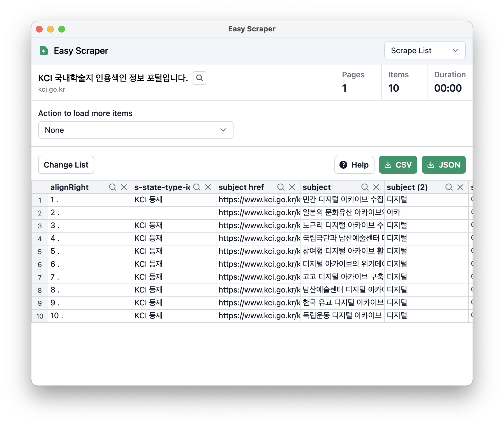Click the URL in row 1's subject href cell

pos(258,200)
